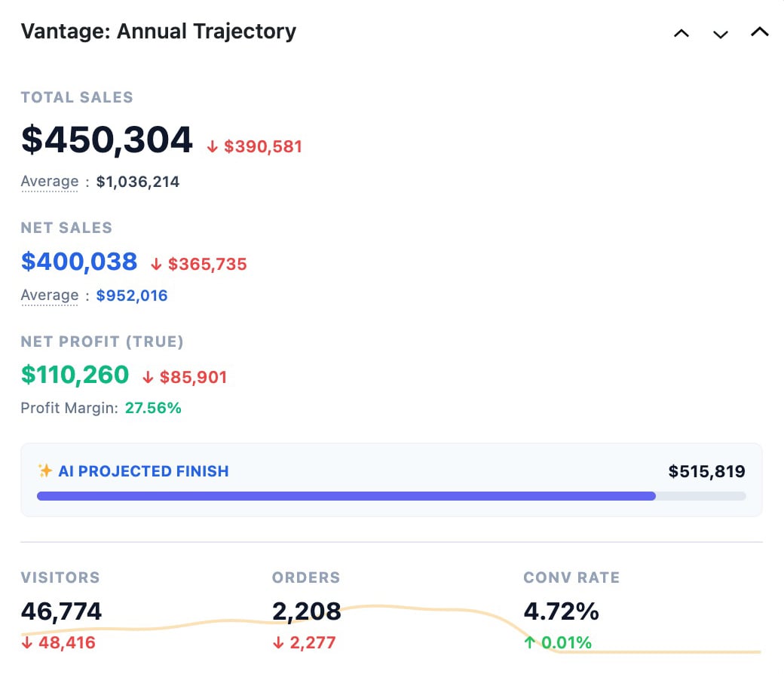This screenshot has width=784, height=674.
Task: Click the NET SALES heading
Action: [66, 228]
